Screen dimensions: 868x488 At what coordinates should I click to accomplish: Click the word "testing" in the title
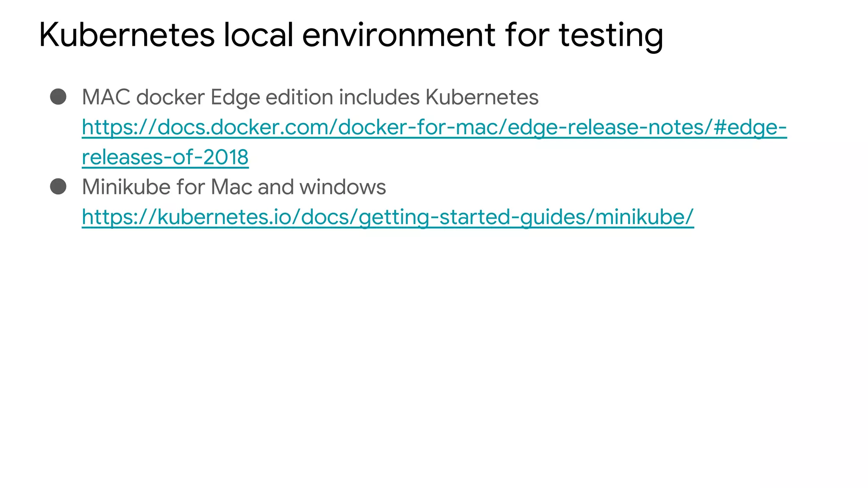point(611,35)
